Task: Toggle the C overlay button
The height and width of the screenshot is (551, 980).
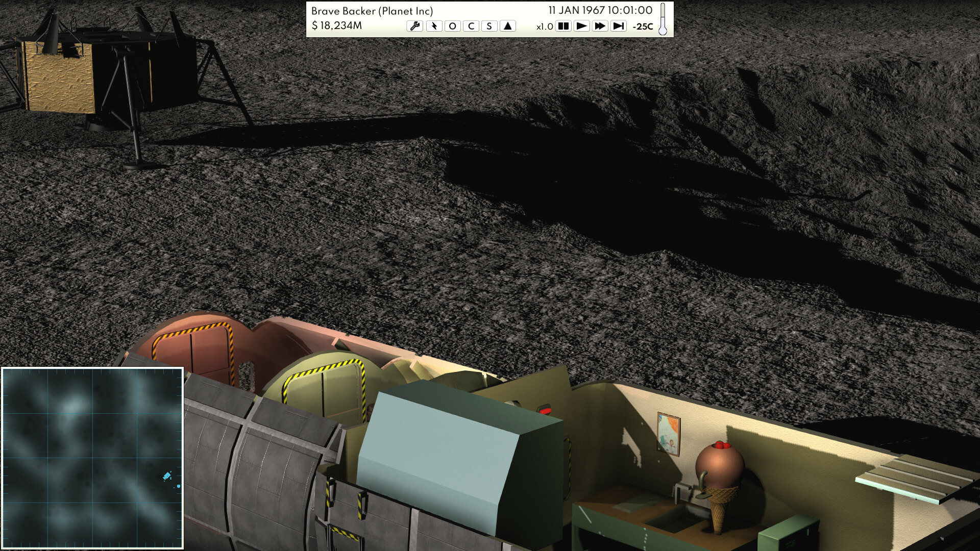Action: 471,26
